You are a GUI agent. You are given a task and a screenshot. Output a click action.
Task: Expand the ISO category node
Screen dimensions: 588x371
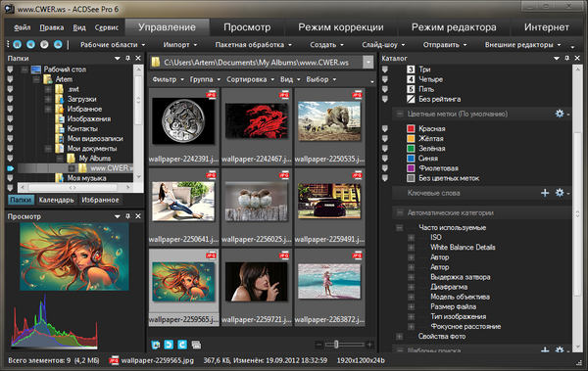point(412,238)
